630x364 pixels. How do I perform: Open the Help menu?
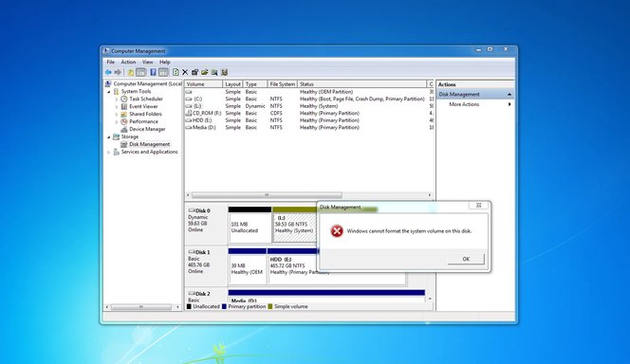pyautogui.click(x=165, y=63)
